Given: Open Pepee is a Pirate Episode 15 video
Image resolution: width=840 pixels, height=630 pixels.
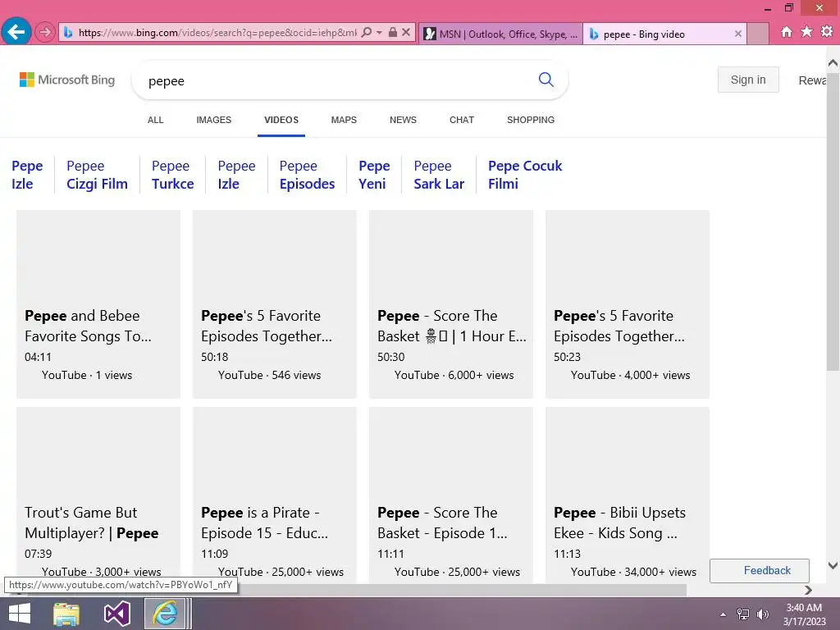Looking at the screenshot, I should pos(274,495).
